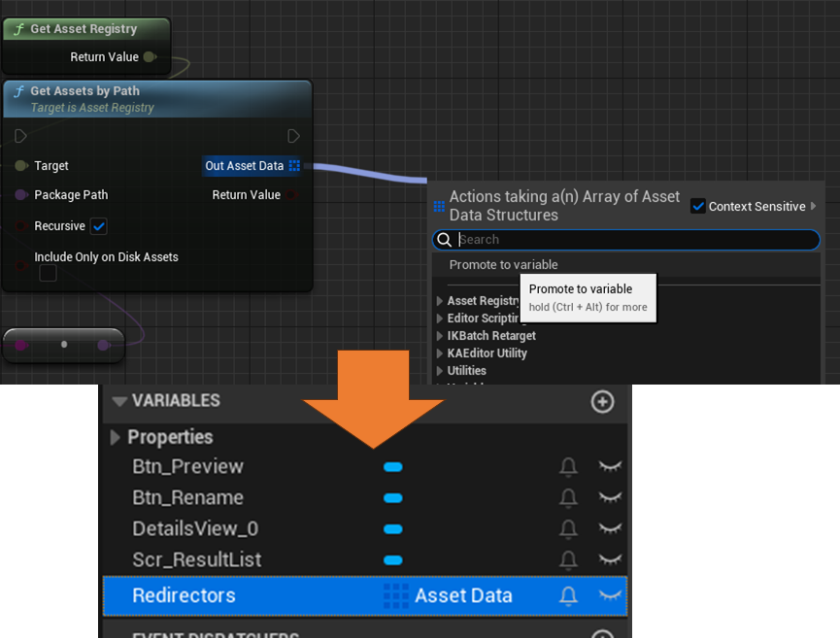Click the Get Assets by Path input execution pin
Image resolution: width=840 pixels, height=638 pixels.
[20, 136]
